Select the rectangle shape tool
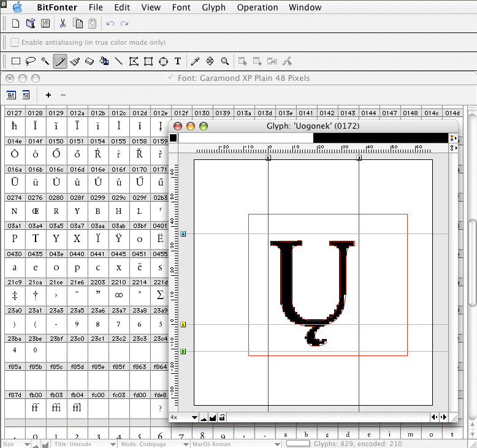477x448 pixels. pos(148,61)
